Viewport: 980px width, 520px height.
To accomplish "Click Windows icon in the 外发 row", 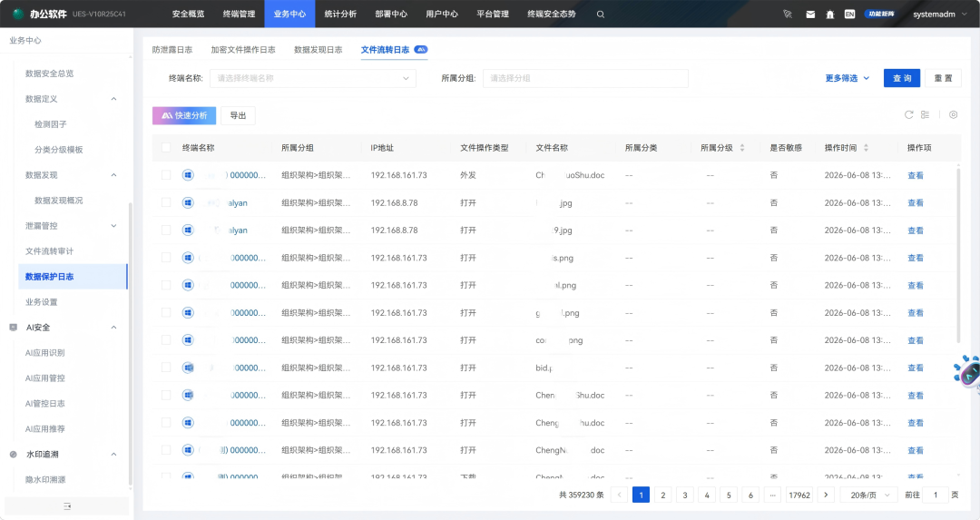I will click(188, 175).
